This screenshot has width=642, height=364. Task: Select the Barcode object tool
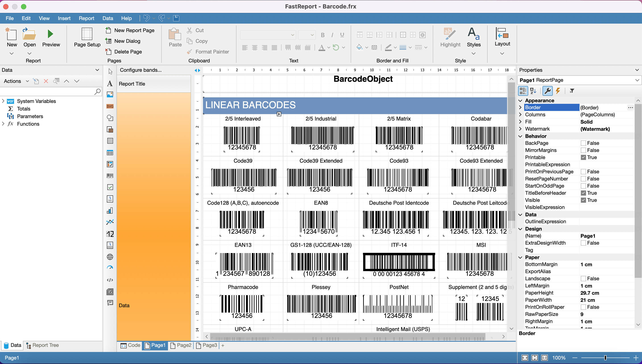(x=110, y=176)
